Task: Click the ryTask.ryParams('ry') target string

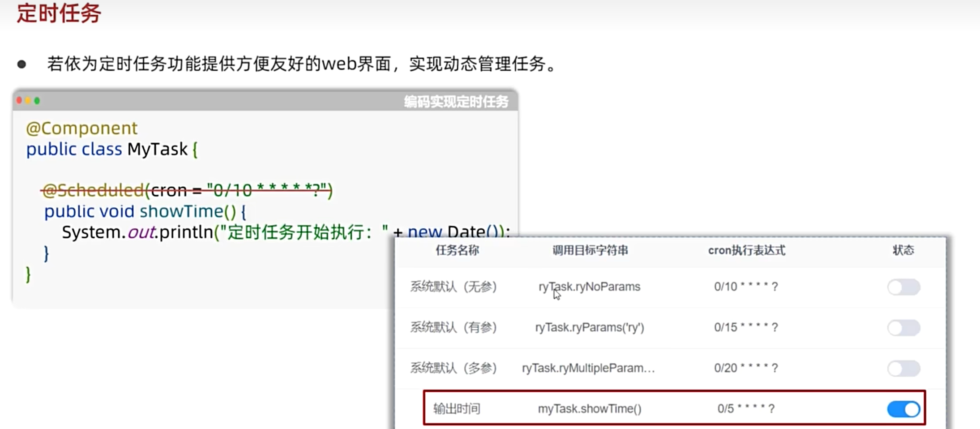Action: [x=590, y=327]
